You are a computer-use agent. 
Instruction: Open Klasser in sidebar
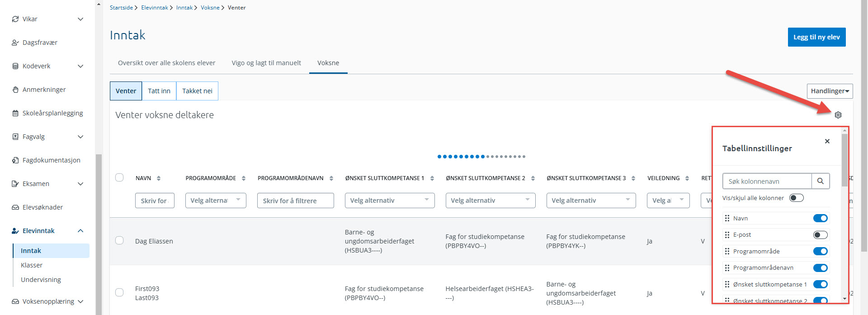[x=32, y=265]
